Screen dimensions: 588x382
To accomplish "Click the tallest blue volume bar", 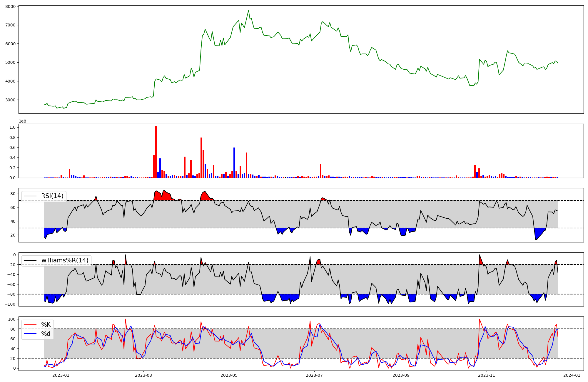I will click(x=234, y=163).
